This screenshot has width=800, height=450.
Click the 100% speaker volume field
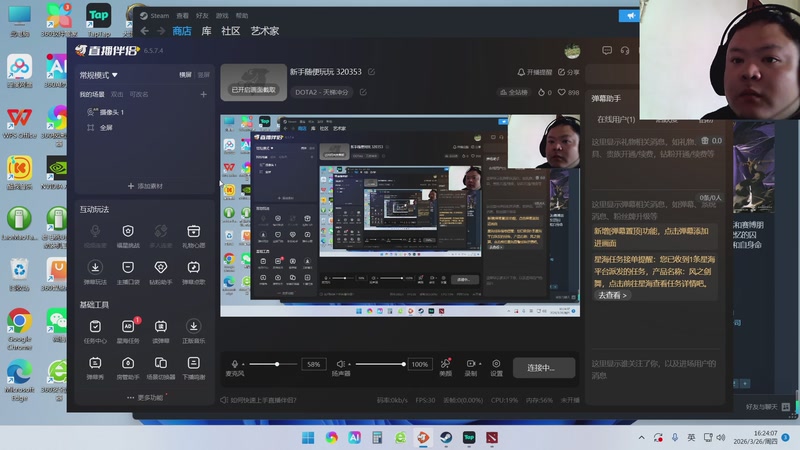pos(420,364)
